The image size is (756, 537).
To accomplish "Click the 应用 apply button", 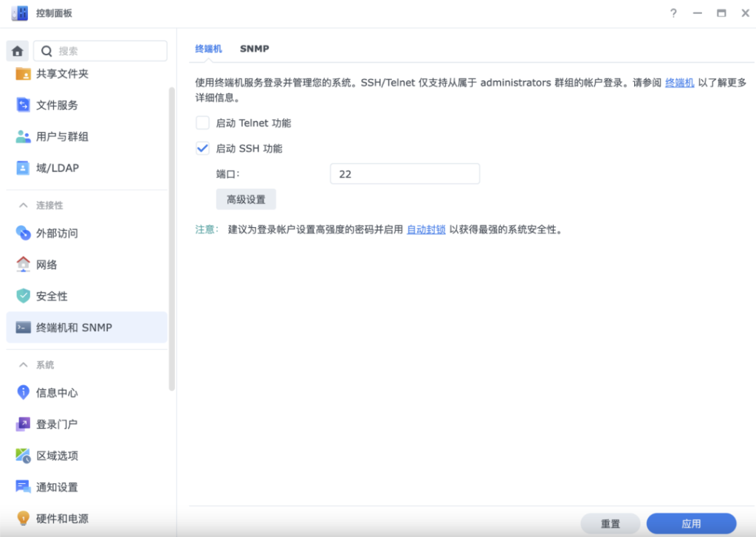I will click(691, 524).
